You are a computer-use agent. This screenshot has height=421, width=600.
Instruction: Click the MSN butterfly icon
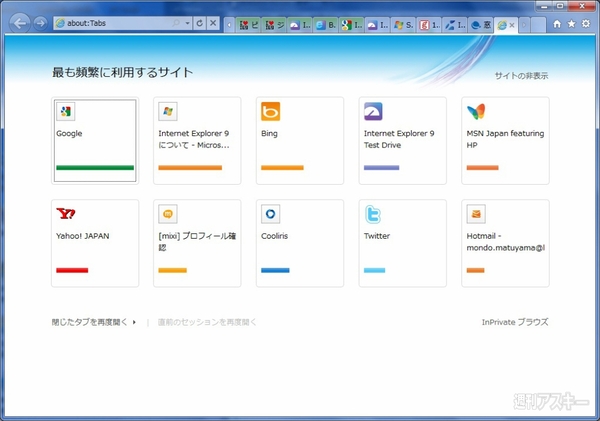pos(476,111)
